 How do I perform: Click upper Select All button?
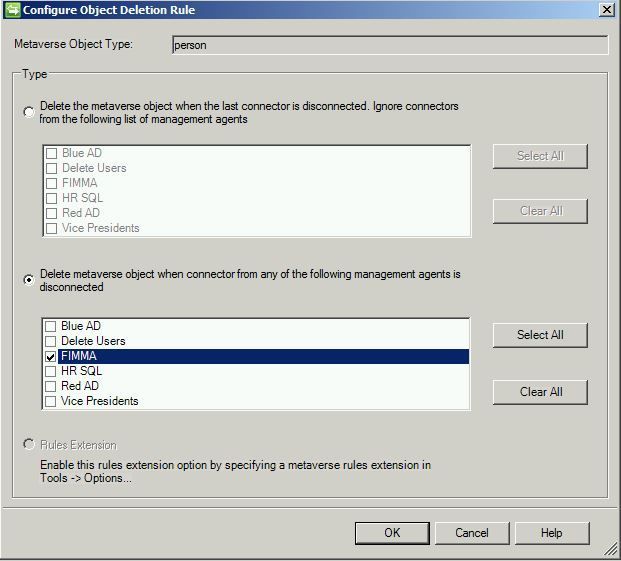pyautogui.click(x=540, y=156)
